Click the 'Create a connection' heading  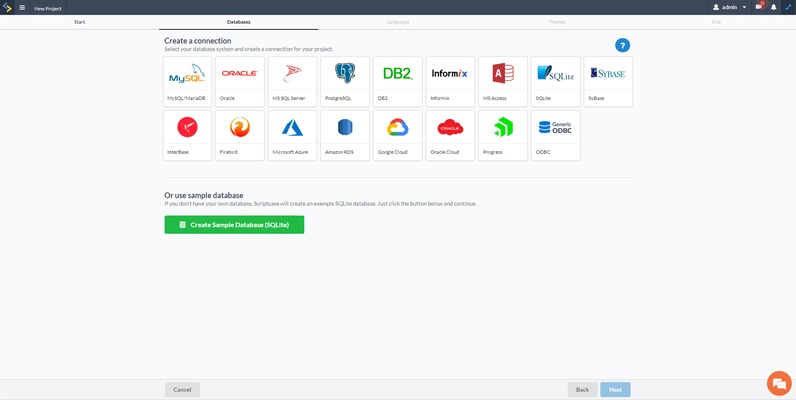[x=197, y=41]
